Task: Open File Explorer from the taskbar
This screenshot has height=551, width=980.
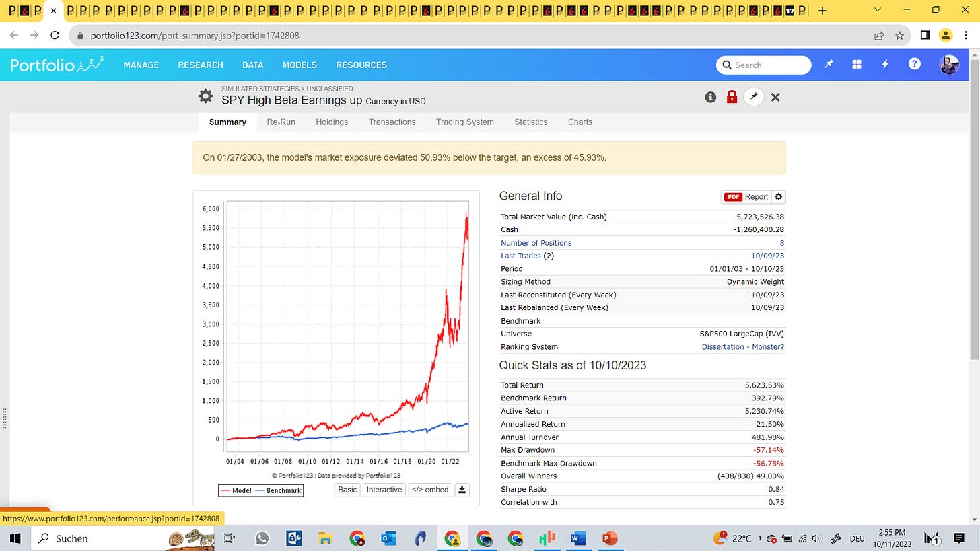Action: click(326, 538)
